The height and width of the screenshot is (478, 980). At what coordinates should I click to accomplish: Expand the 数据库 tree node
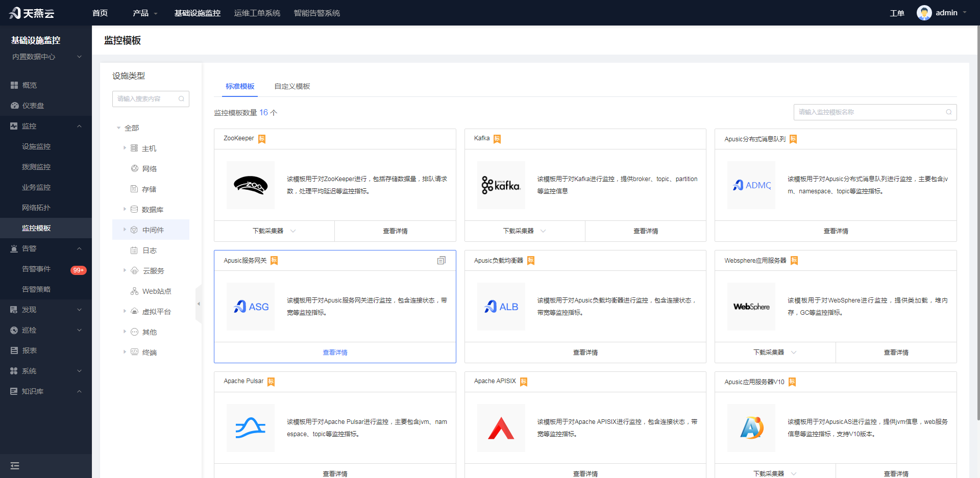pos(125,209)
